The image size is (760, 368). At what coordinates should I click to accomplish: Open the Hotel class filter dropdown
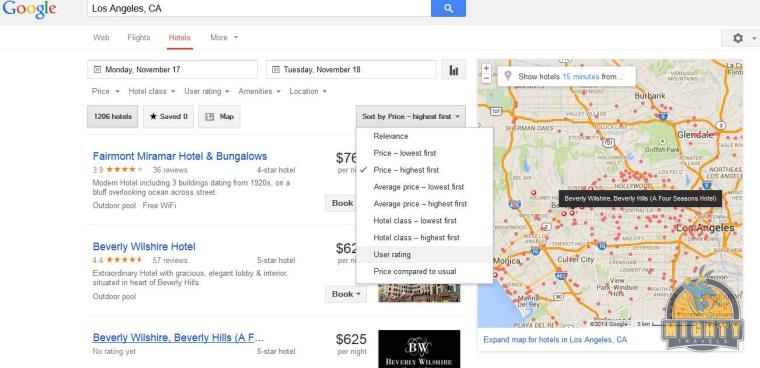152,91
